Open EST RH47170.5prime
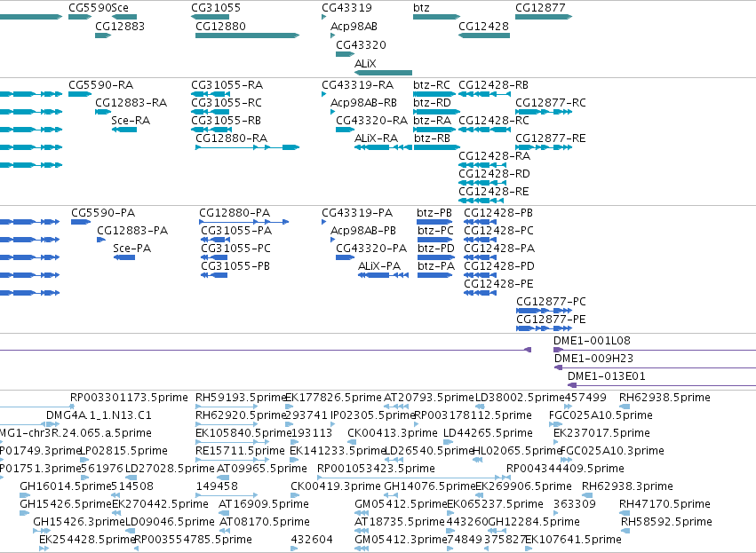Screen dimensions: 756x553 pyautogui.click(x=664, y=504)
